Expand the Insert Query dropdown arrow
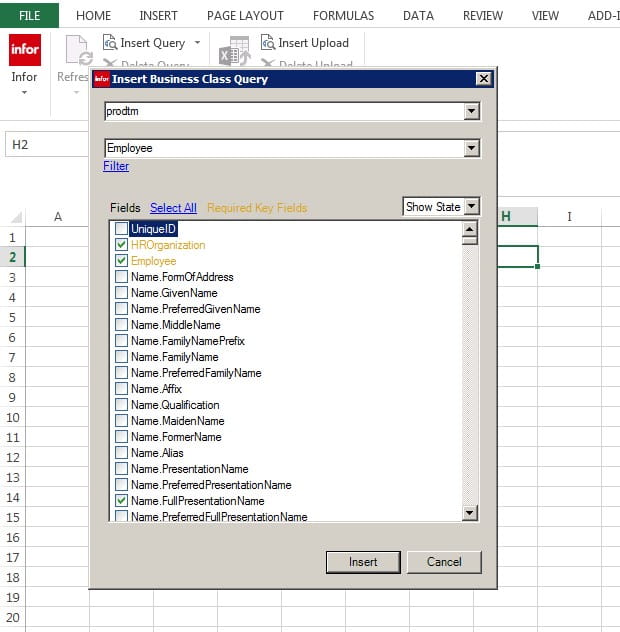Screen dimensions: 620x632 coord(197,42)
